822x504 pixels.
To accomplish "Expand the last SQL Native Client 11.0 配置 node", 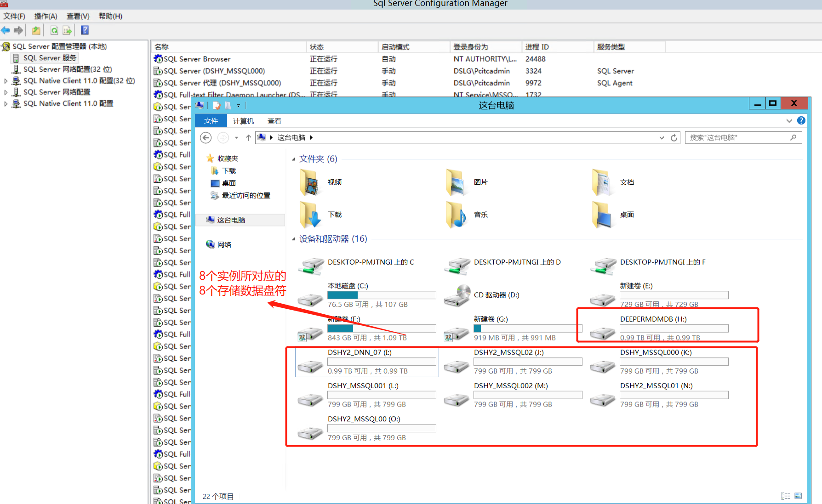I will click(6, 104).
